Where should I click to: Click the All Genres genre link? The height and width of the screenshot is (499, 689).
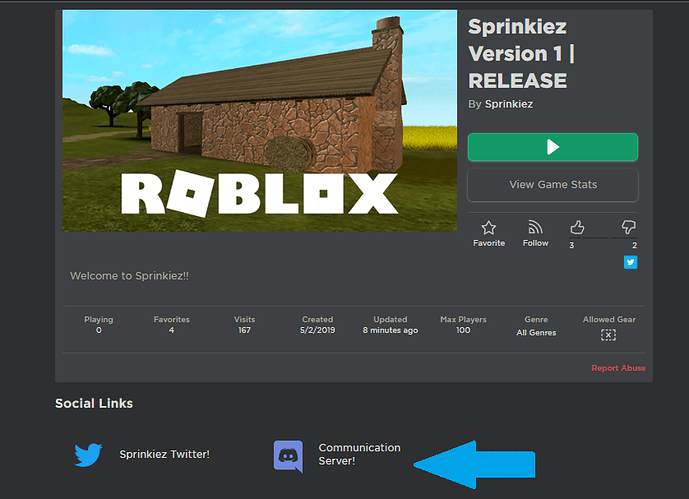tap(536, 333)
